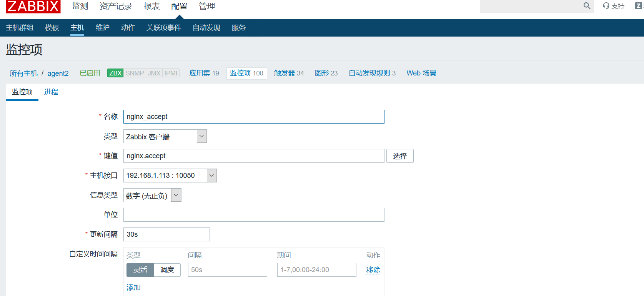Open 所有主机 breadcrumb link
This screenshot has width=644, height=296.
(x=24, y=73)
